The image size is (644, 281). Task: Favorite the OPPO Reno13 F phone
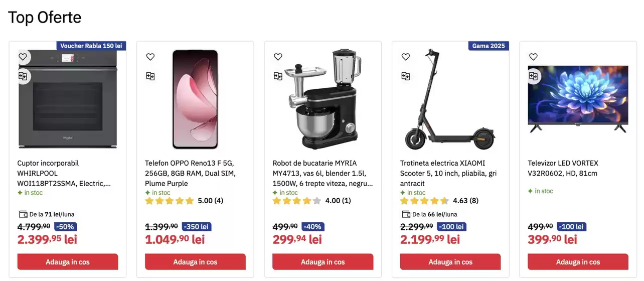click(x=150, y=57)
